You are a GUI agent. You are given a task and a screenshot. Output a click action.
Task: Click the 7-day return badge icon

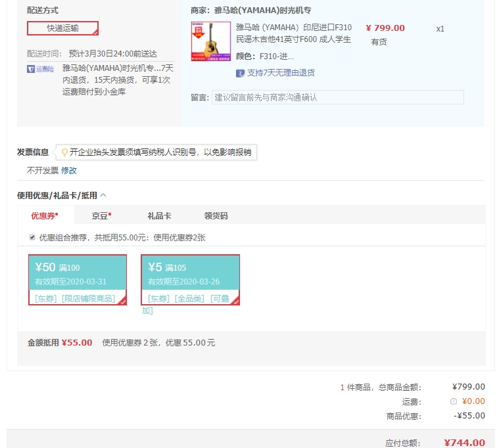point(240,73)
